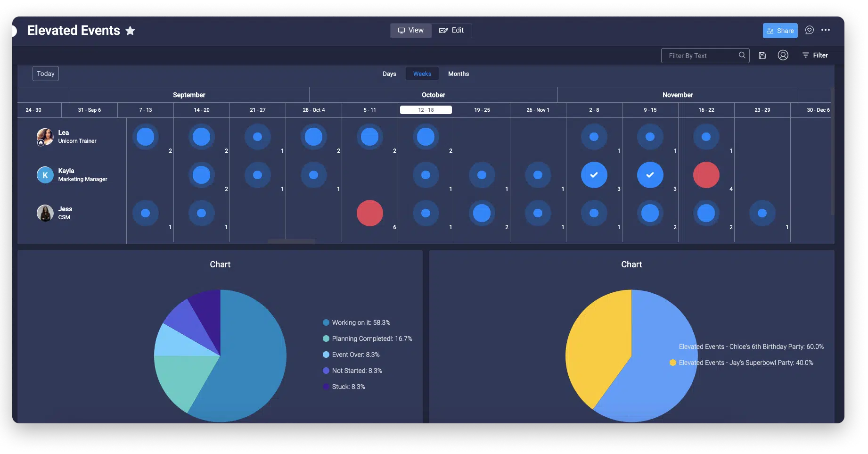Click Jess's red overloaded bubble for Oct 5-11
Viewport: 868px width, 454px height.
point(369,213)
